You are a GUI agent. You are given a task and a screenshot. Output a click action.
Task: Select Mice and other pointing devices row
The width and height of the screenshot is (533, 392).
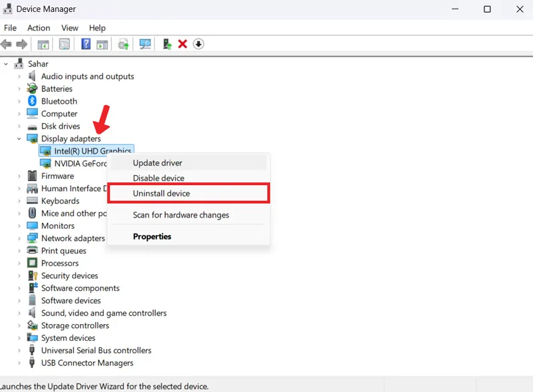point(74,214)
